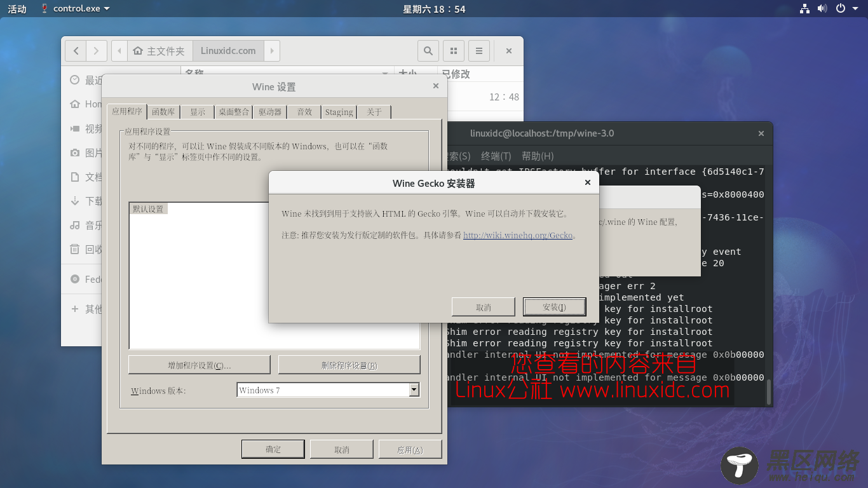
Task: Click 确定 in Wine settings
Action: tap(273, 449)
